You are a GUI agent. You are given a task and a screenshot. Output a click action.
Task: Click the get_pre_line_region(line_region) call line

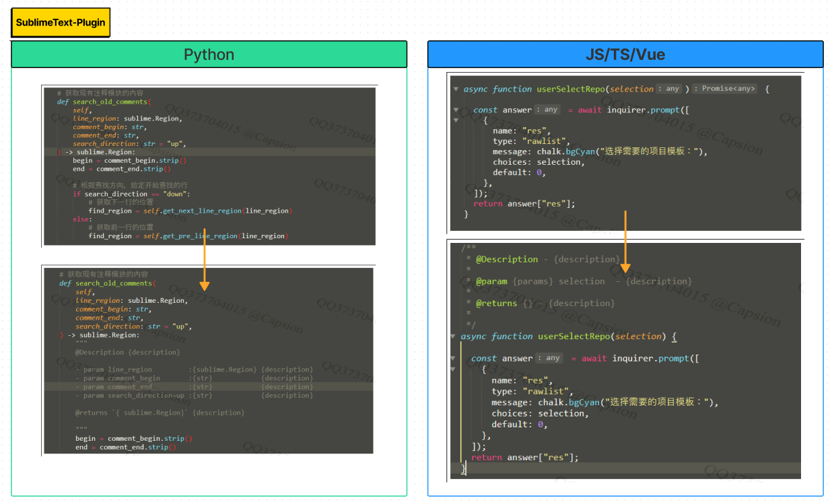[188, 236]
